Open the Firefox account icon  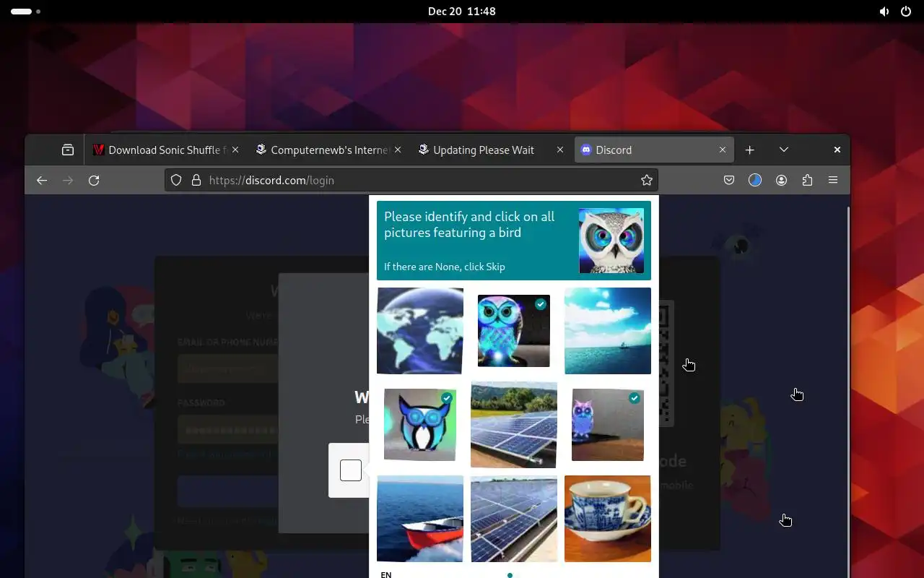781,181
